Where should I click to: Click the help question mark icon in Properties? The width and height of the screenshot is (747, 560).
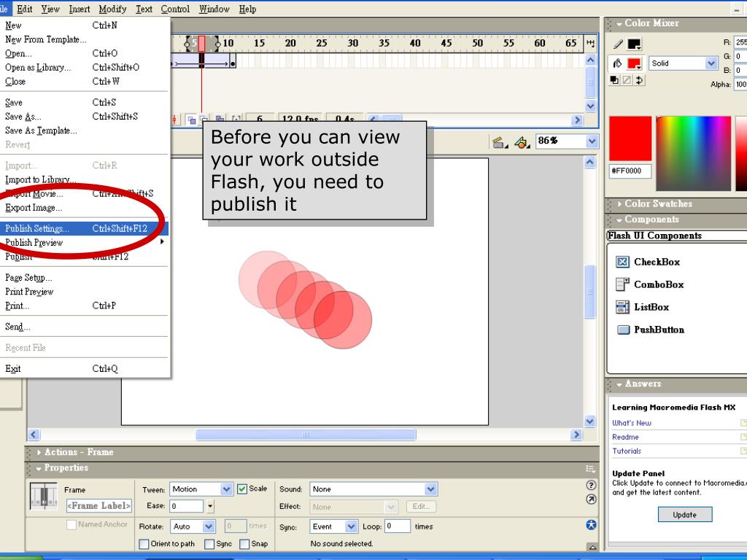tap(592, 485)
